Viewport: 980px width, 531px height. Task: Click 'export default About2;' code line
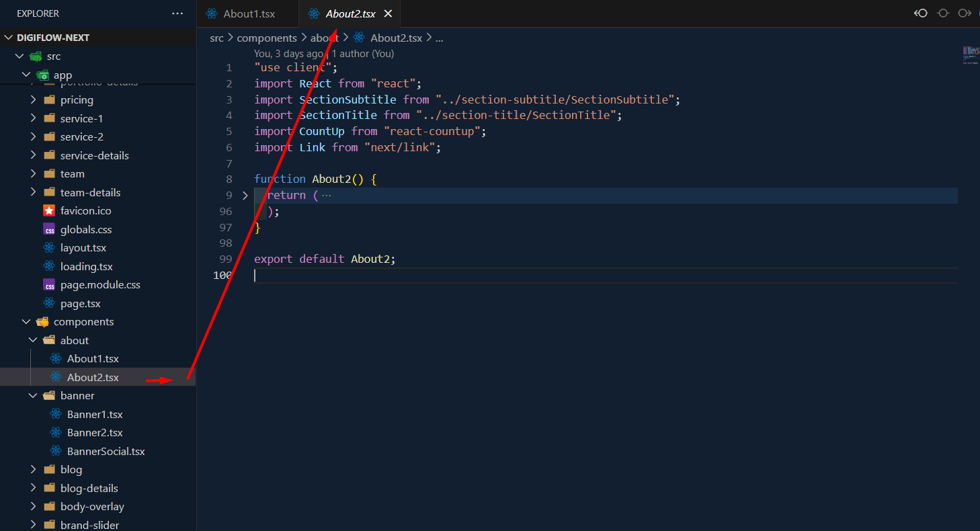click(x=325, y=259)
